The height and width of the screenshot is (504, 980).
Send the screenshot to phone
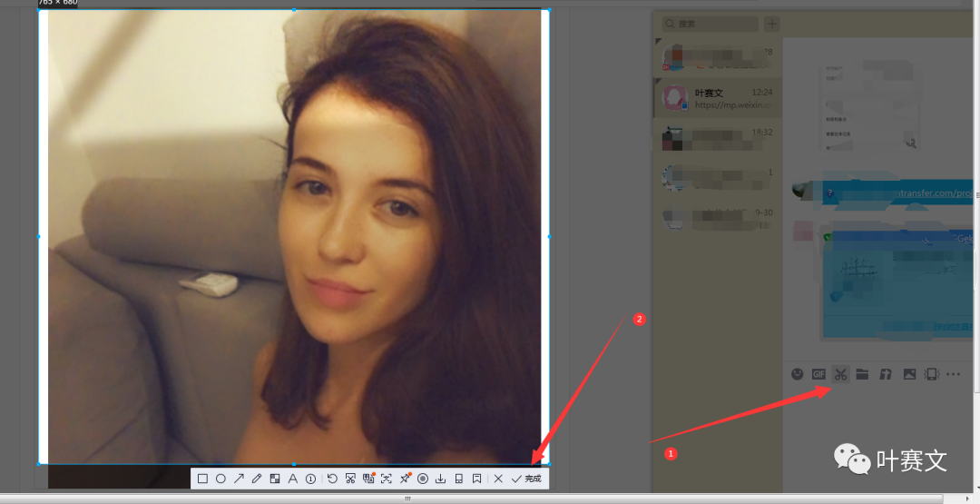(459, 479)
